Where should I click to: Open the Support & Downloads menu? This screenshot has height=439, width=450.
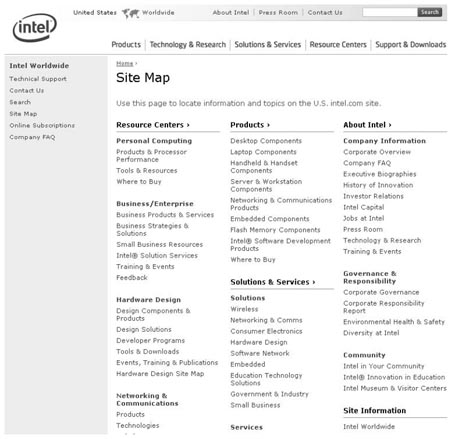click(411, 45)
